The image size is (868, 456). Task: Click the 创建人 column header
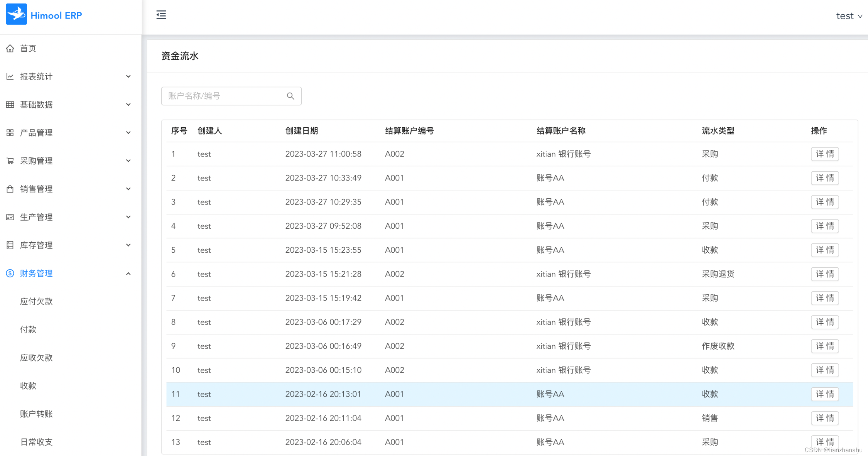tap(209, 131)
